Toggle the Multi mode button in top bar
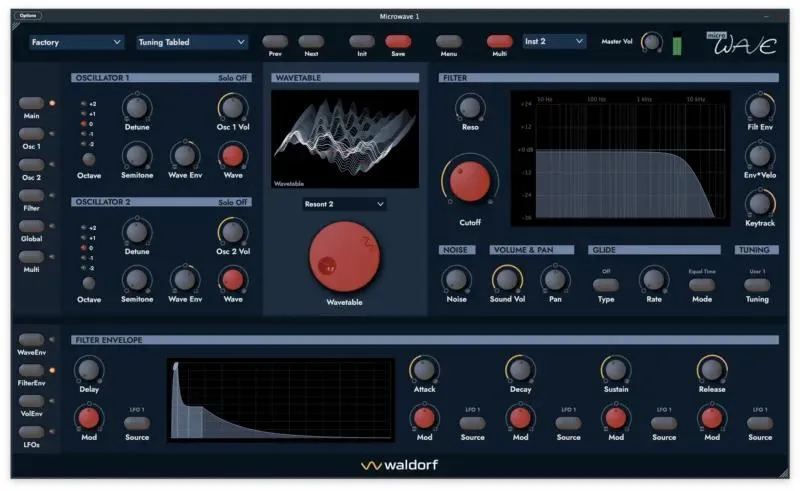The height and width of the screenshot is (491, 800). [x=499, y=41]
